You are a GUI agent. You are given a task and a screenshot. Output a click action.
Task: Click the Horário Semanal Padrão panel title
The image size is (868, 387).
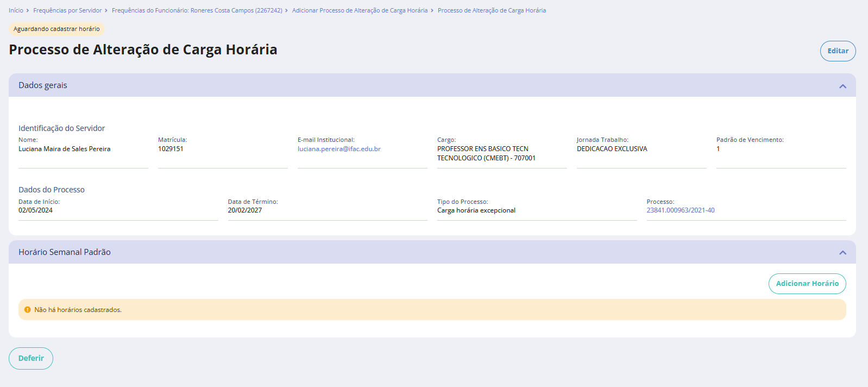click(65, 252)
